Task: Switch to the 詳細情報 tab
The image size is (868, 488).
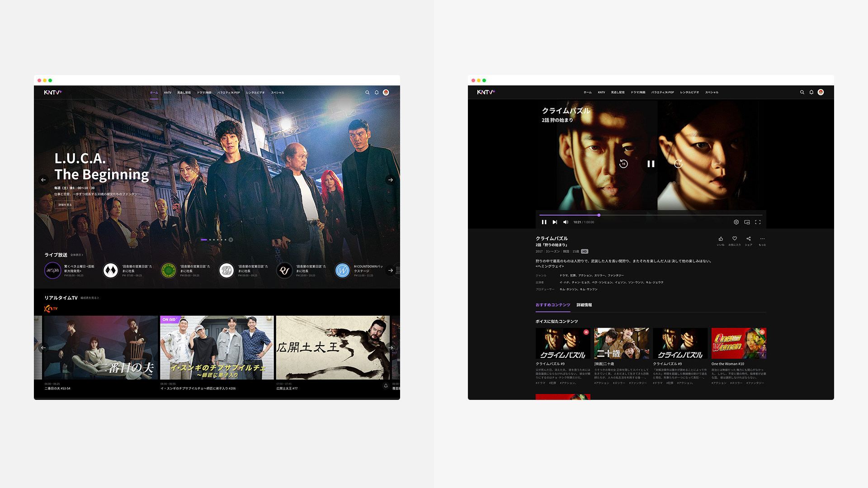Action: click(x=584, y=305)
